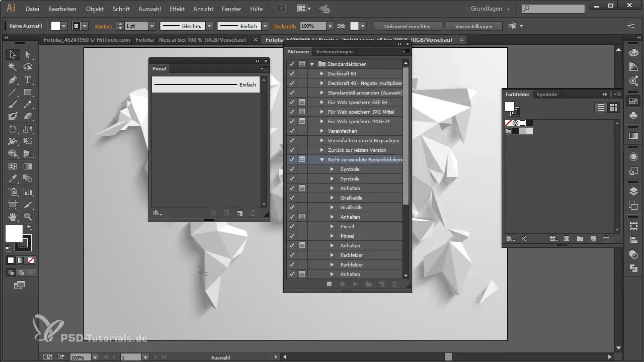The image size is (644, 362).
Task: Collapse the Standardaktionen folder
Action: coord(312,64)
